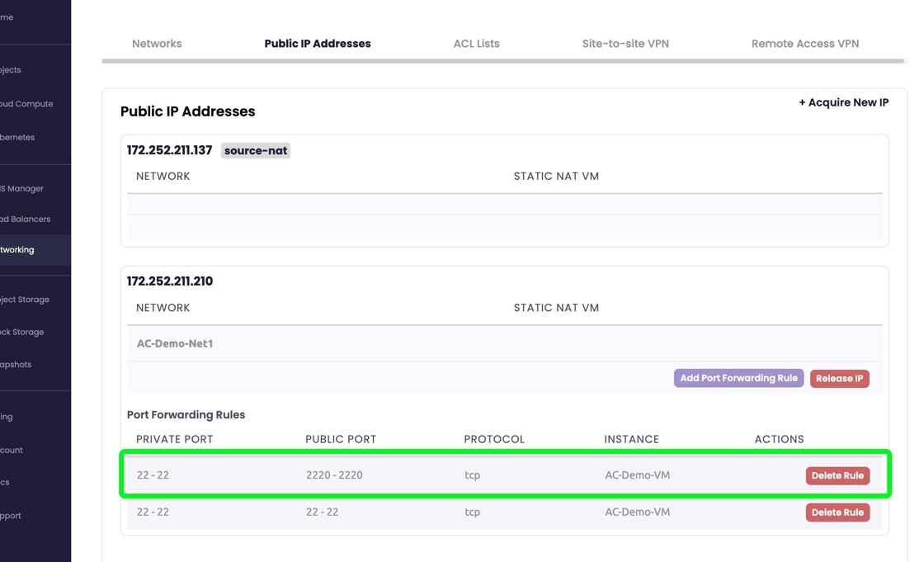Open Load Balancers from the sidebar
The width and height of the screenshot is (924, 562).
pyautogui.click(x=26, y=220)
